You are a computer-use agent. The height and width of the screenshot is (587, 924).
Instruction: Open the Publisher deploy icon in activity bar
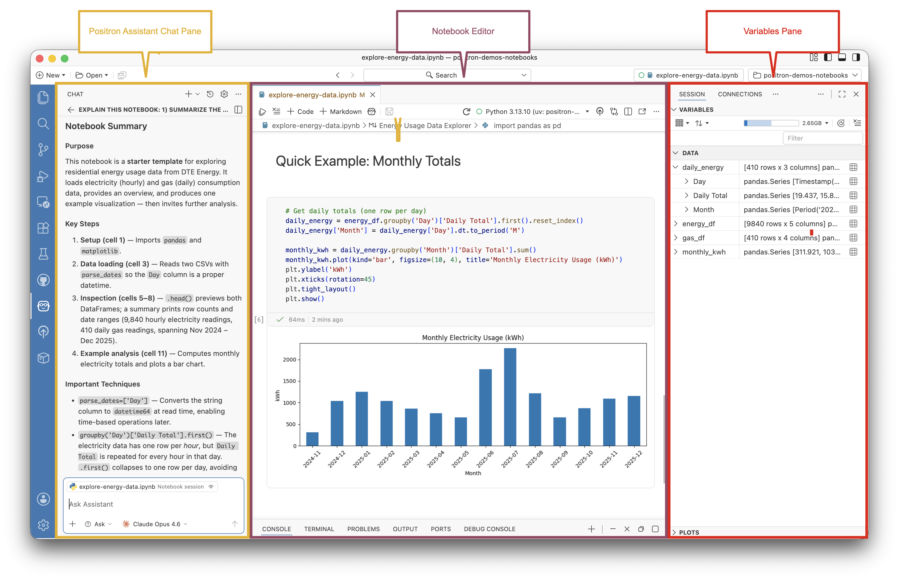point(43,332)
